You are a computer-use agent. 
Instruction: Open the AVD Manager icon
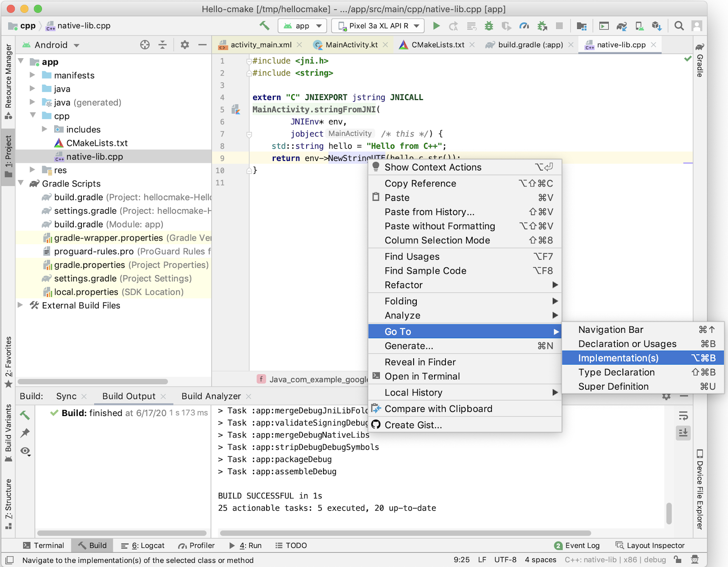(x=639, y=26)
